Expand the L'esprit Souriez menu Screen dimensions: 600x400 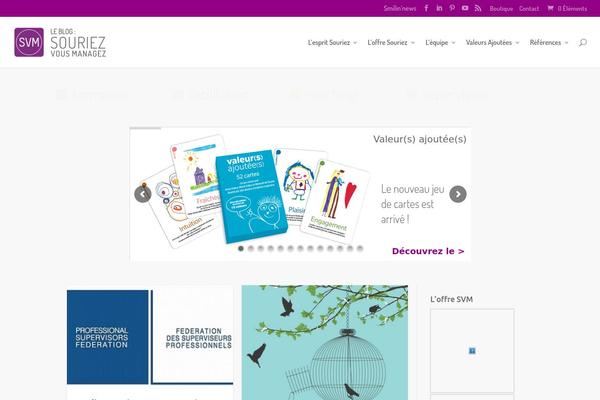(332, 42)
